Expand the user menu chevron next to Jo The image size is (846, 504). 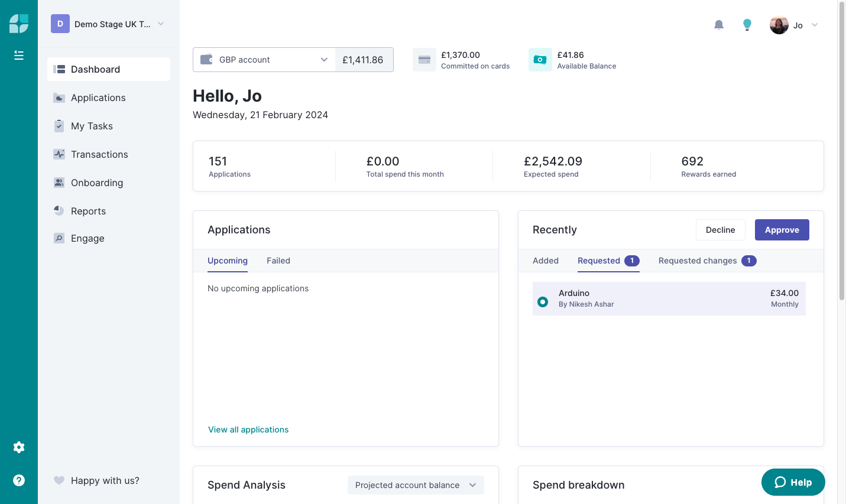(815, 25)
